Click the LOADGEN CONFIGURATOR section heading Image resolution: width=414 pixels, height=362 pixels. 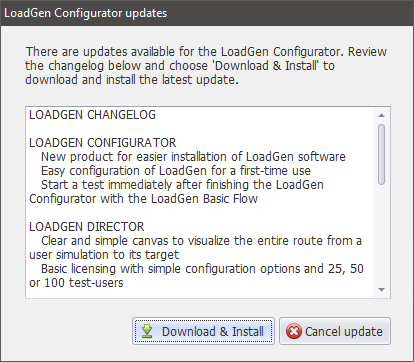pos(103,143)
